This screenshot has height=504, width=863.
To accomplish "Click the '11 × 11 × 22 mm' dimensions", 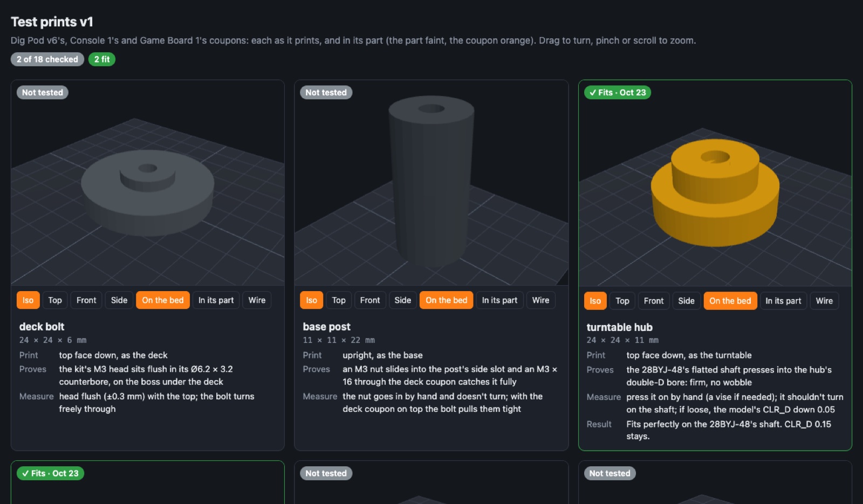I will coord(339,340).
